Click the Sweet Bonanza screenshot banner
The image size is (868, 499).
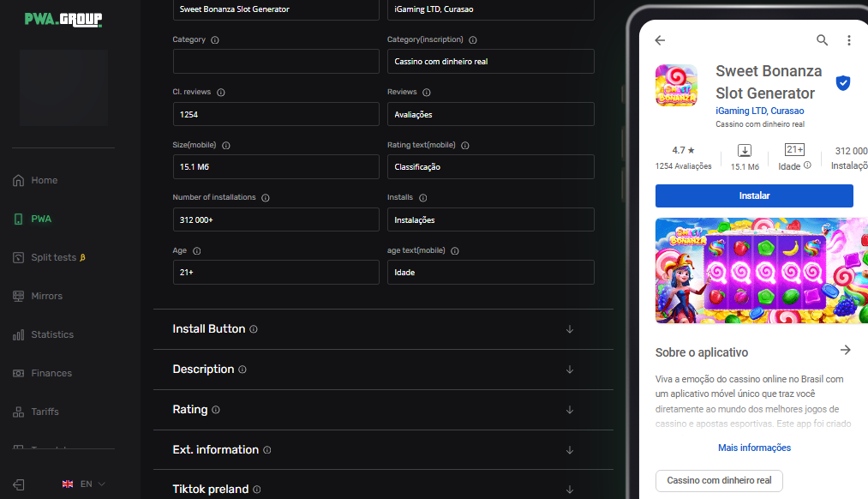[762, 270]
